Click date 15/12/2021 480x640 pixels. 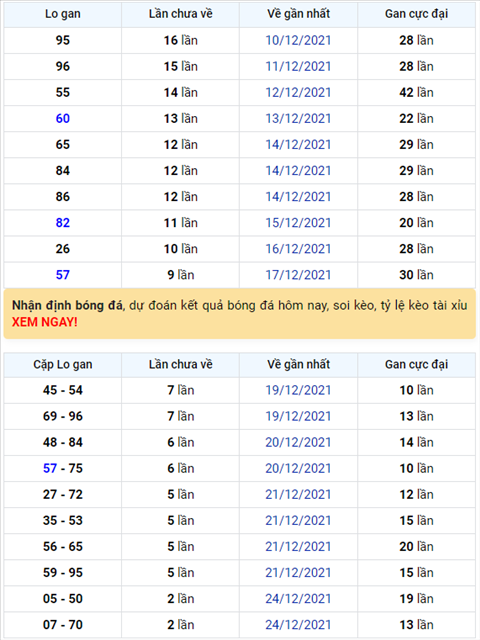[298, 223]
